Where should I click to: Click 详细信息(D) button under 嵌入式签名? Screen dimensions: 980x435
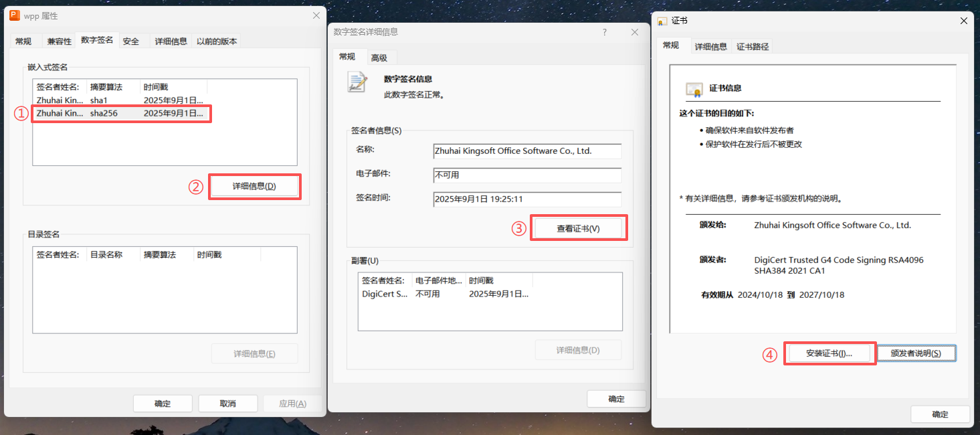coord(254,186)
